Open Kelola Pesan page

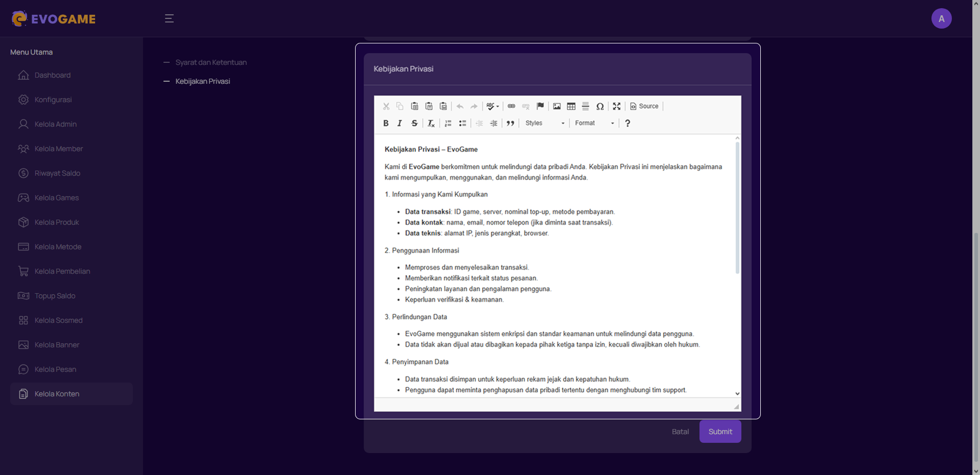point(72,369)
